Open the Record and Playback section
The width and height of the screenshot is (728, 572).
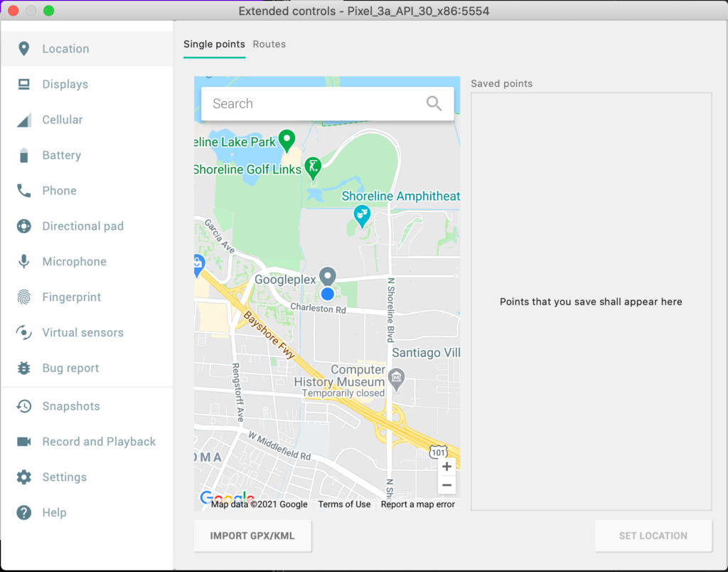pyautogui.click(x=99, y=441)
